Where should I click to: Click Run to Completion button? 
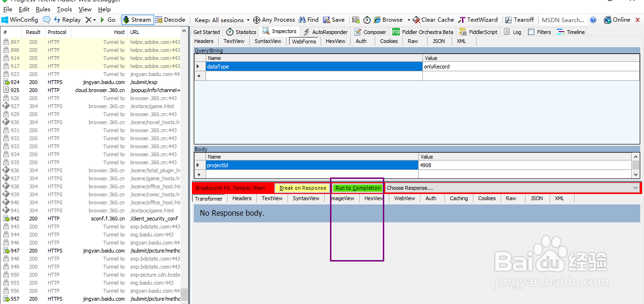tap(358, 188)
